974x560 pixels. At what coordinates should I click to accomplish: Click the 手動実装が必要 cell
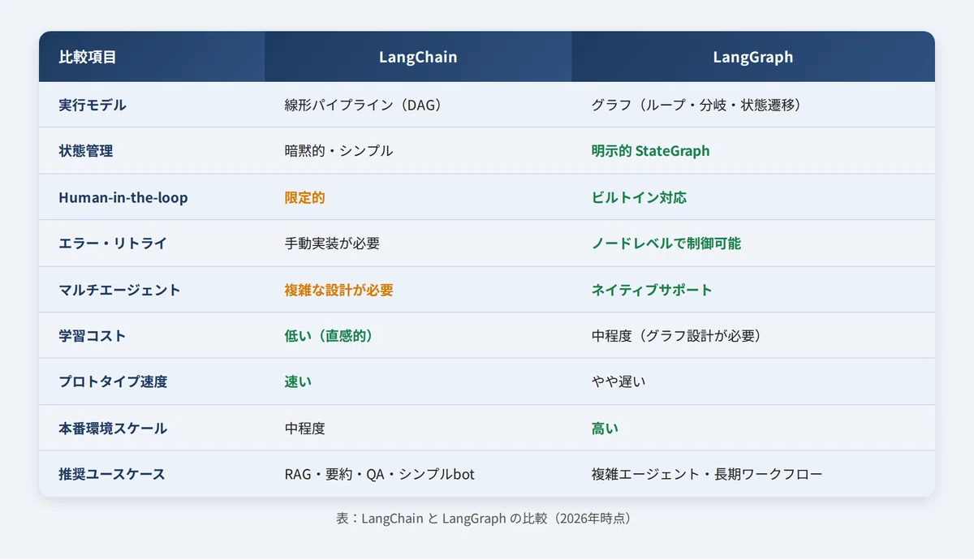coord(418,243)
